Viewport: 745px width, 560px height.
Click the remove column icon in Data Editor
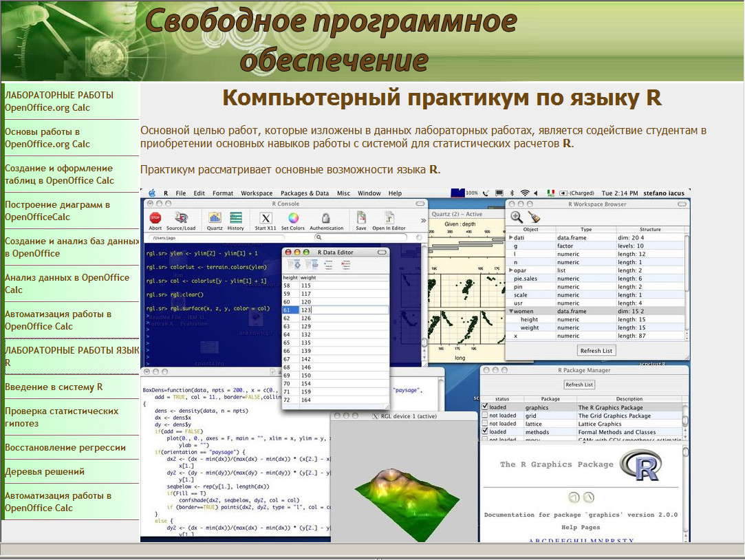(x=312, y=265)
